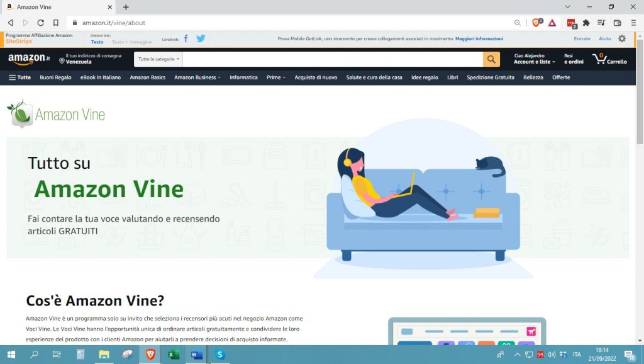This screenshot has height=364, width=644.
Task: Expand hidden icons in the system tray
Action: pos(516,355)
